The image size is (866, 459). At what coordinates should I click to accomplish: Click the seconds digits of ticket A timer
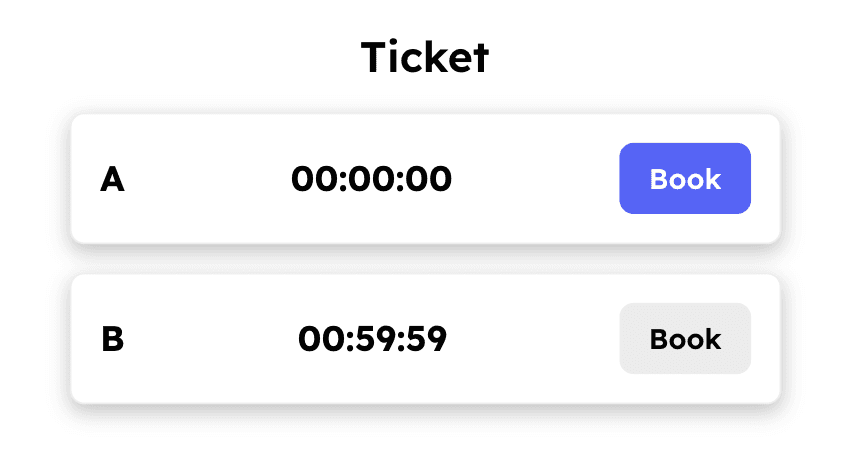point(429,179)
